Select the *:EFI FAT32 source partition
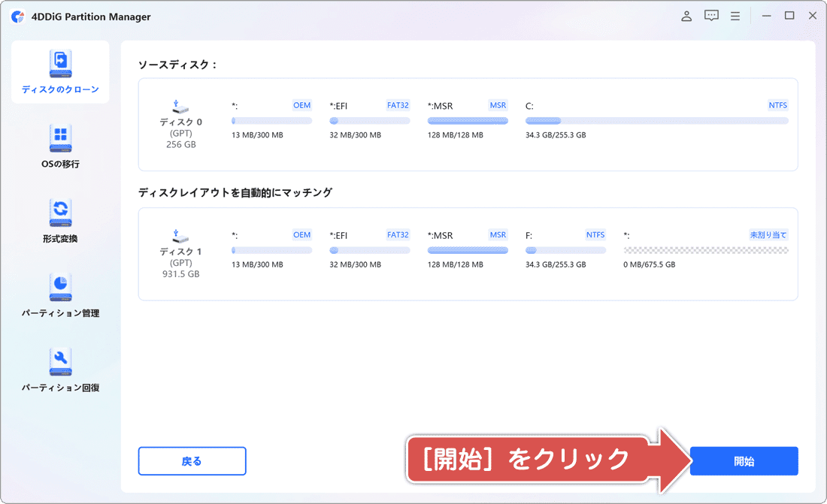 pos(368,113)
